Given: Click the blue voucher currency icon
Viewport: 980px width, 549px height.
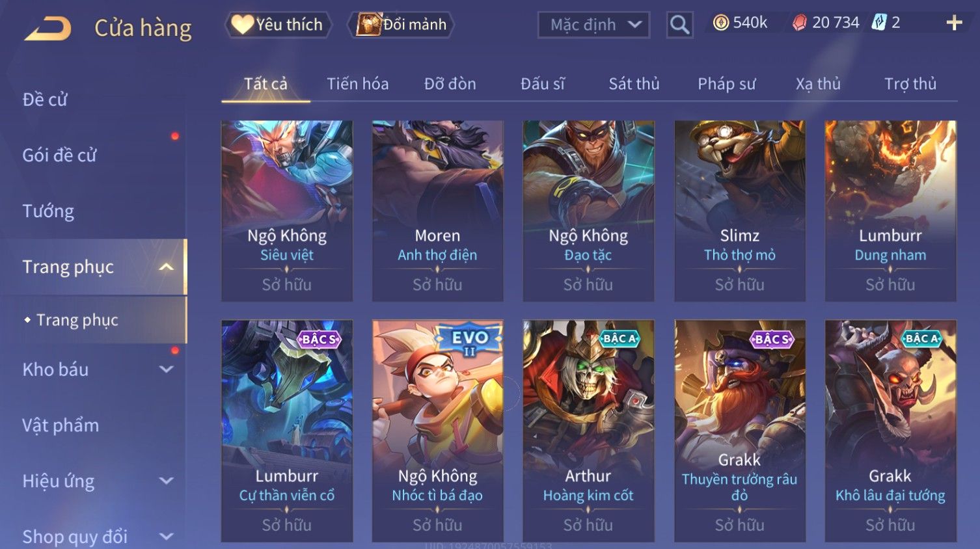Looking at the screenshot, I should click(x=879, y=23).
